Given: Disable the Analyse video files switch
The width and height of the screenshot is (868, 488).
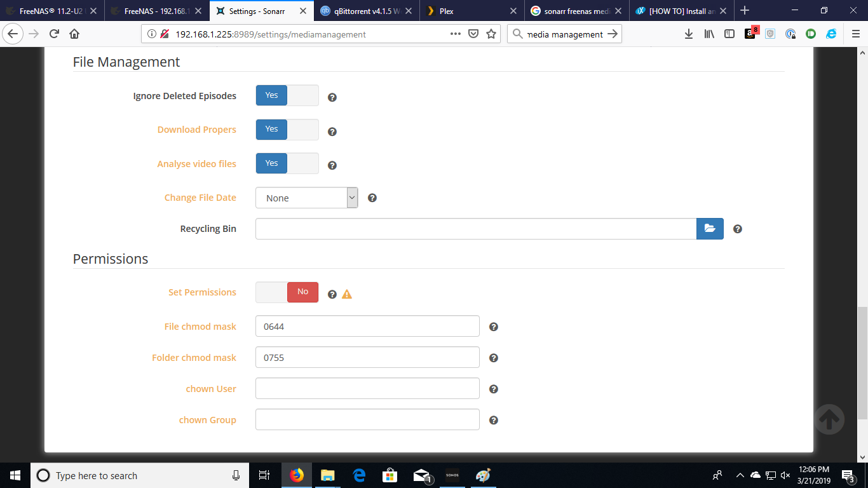Looking at the screenshot, I should pos(287,163).
